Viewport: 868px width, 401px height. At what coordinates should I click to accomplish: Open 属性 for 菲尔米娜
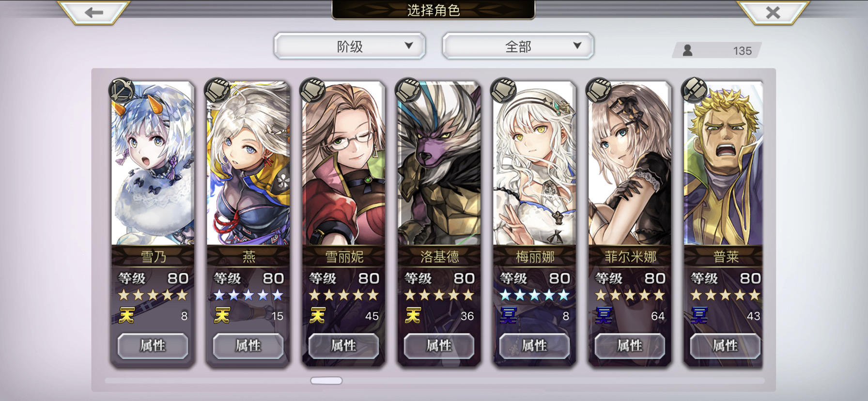630,346
